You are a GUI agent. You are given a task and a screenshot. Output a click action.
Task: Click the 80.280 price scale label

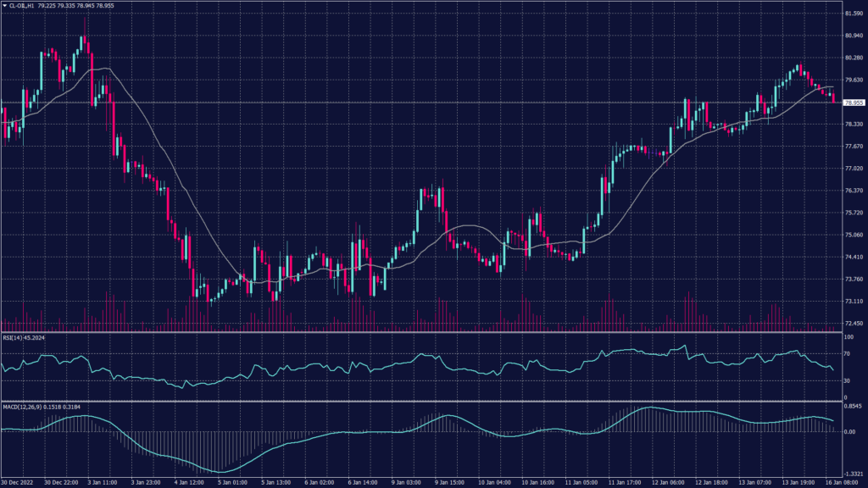click(853, 58)
